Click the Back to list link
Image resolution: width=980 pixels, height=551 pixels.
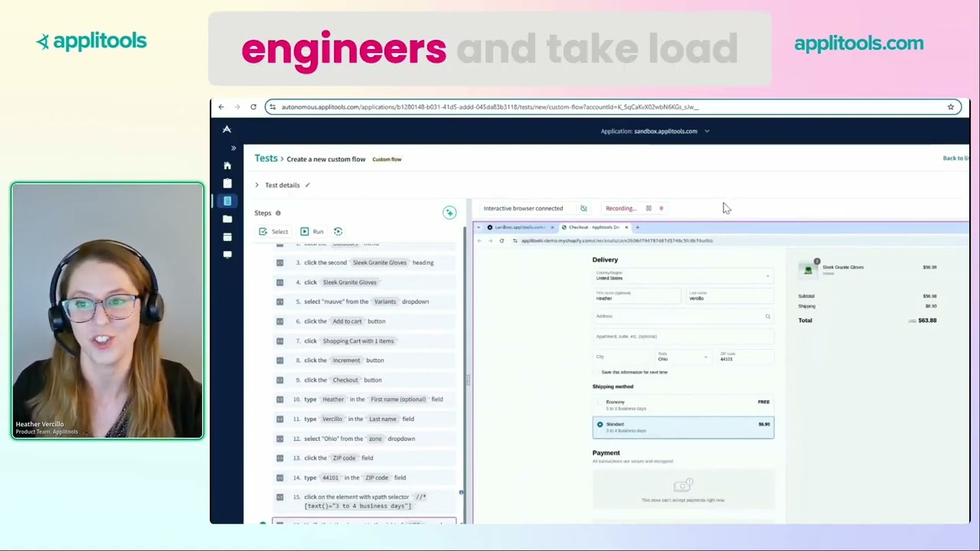[x=955, y=158]
